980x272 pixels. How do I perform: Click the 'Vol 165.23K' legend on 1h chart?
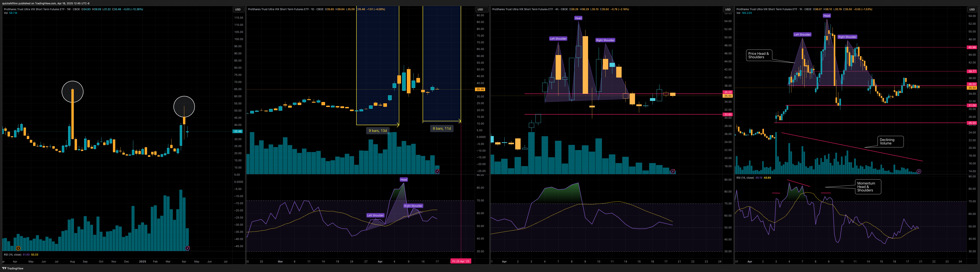click(744, 13)
